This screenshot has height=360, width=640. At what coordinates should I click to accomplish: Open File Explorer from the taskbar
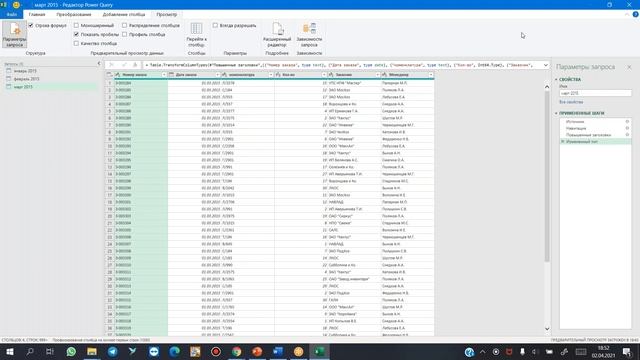[92, 351]
